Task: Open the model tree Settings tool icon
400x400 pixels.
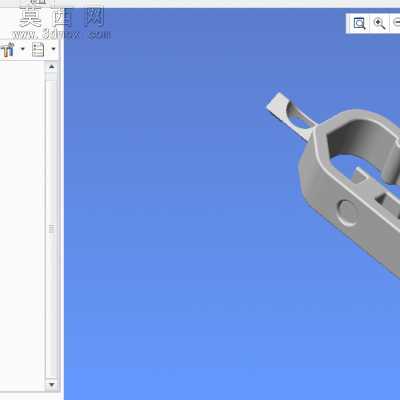Action: (x=7, y=50)
